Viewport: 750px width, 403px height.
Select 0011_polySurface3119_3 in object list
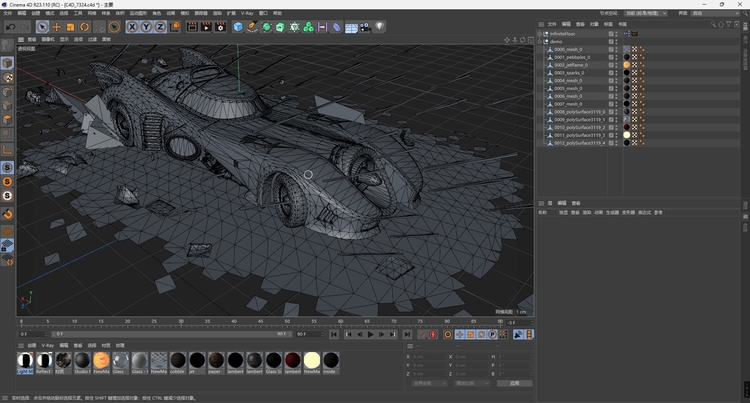click(x=579, y=135)
